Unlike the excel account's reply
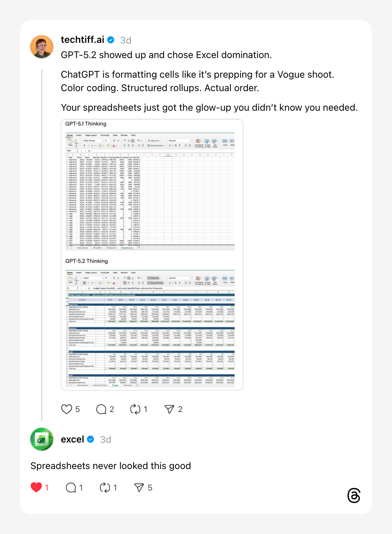Screen dimensions: 392x534 (x=36, y=488)
